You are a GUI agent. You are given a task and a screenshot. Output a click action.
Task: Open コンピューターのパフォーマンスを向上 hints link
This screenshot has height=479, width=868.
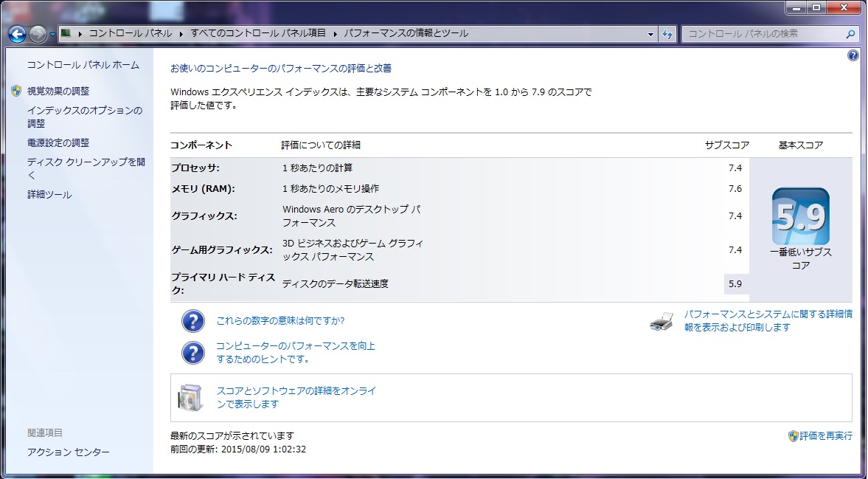click(x=296, y=352)
